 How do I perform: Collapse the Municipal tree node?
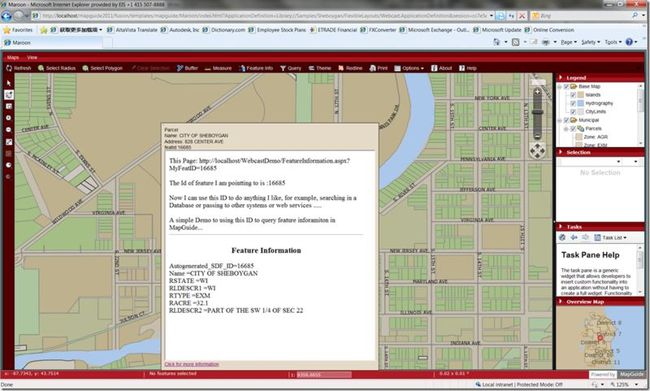(x=560, y=120)
